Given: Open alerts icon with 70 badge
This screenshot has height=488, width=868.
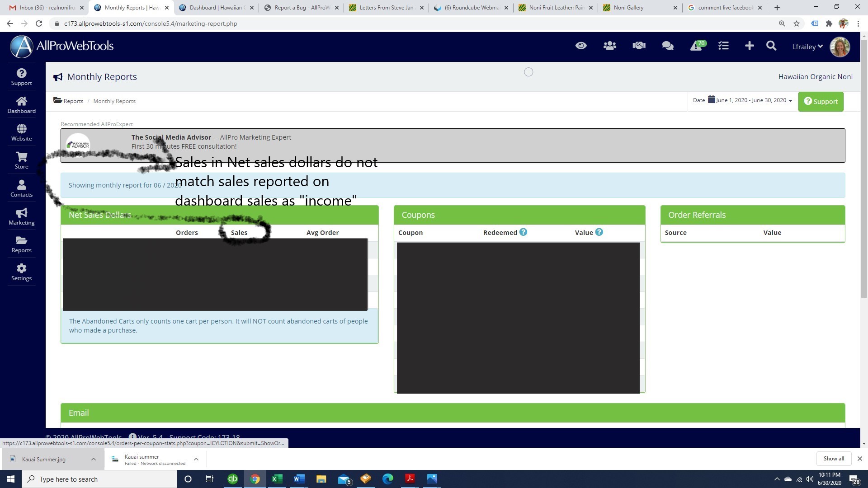Looking at the screenshot, I should pos(698,46).
